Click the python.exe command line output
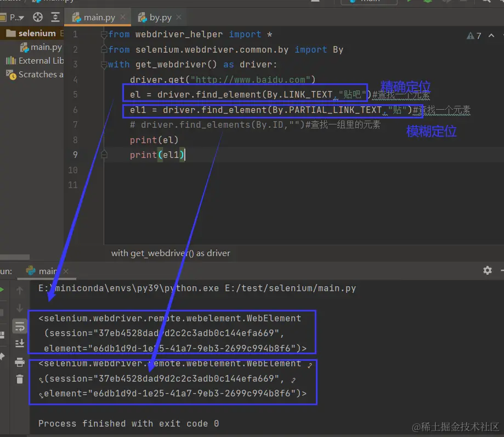Viewport: 504px width, 437px height. click(x=197, y=288)
